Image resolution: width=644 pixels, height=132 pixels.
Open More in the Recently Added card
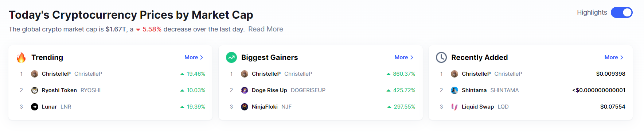pos(614,57)
